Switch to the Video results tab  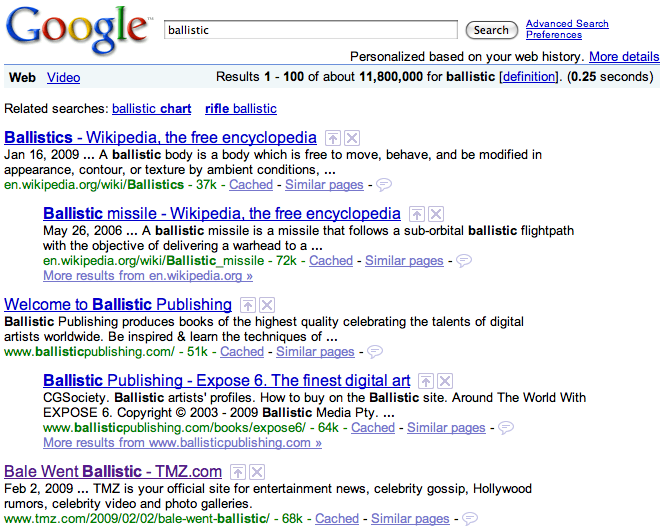point(63,77)
